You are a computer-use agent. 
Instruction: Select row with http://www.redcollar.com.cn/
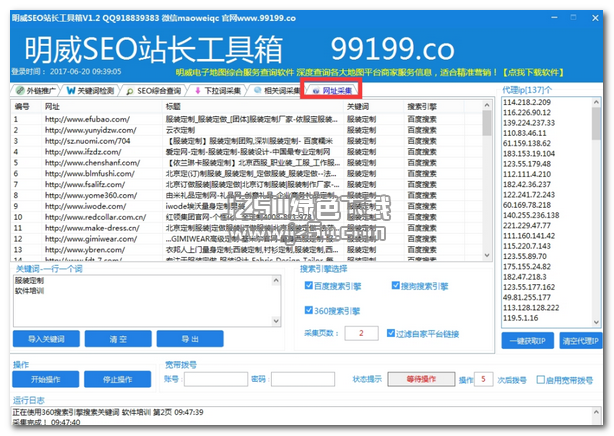[247, 217]
